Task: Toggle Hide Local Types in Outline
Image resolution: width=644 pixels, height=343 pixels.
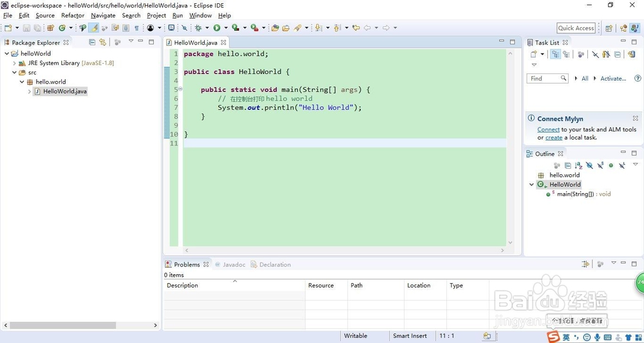Action: (622, 165)
